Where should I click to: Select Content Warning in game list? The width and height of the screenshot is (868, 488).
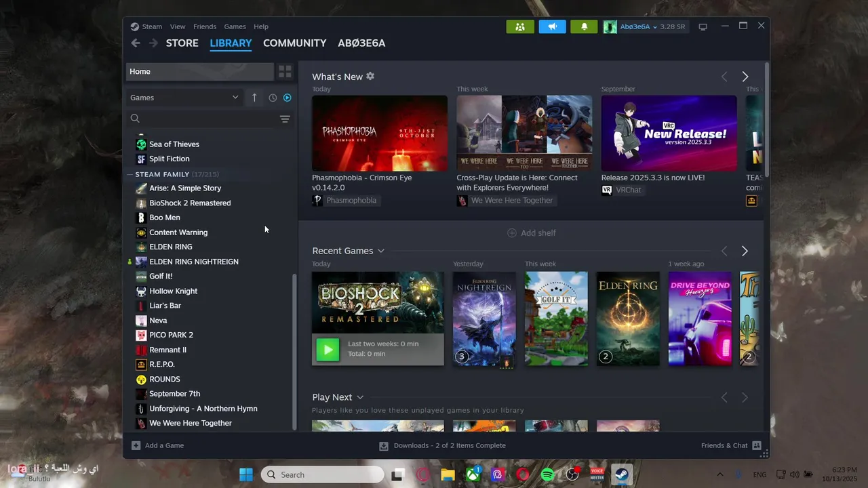178,232
